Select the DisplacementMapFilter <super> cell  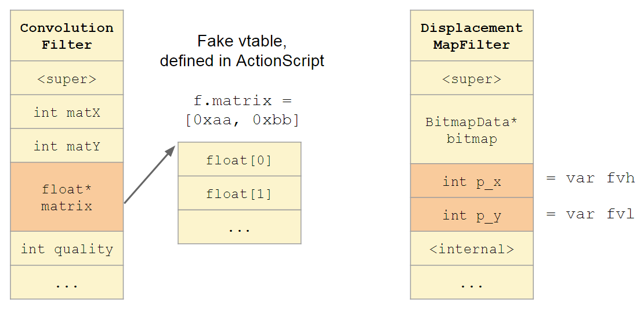[x=471, y=78]
